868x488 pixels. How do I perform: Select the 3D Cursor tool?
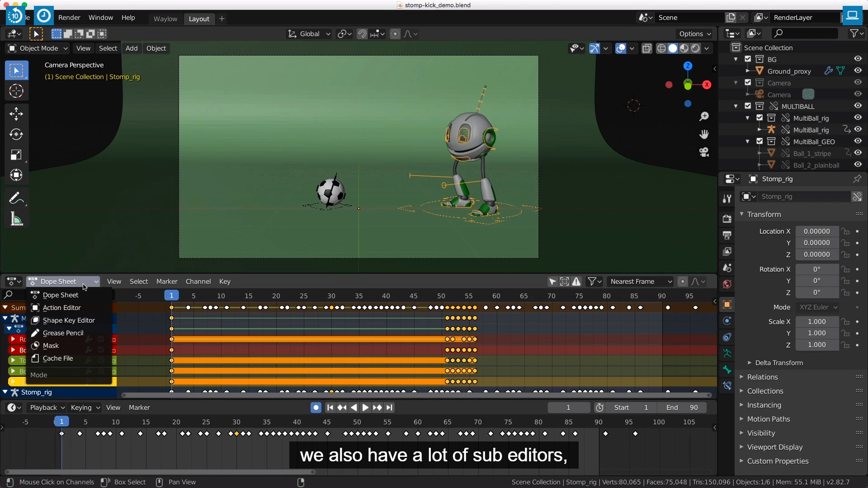pyautogui.click(x=16, y=91)
